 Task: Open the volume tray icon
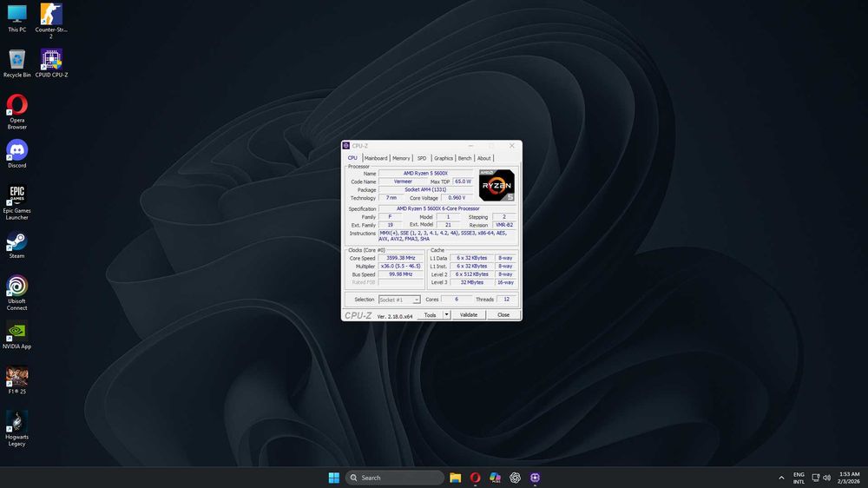[826, 478]
